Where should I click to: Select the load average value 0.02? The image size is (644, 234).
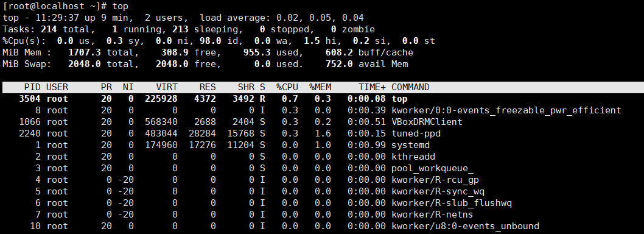pyautogui.click(x=287, y=18)
